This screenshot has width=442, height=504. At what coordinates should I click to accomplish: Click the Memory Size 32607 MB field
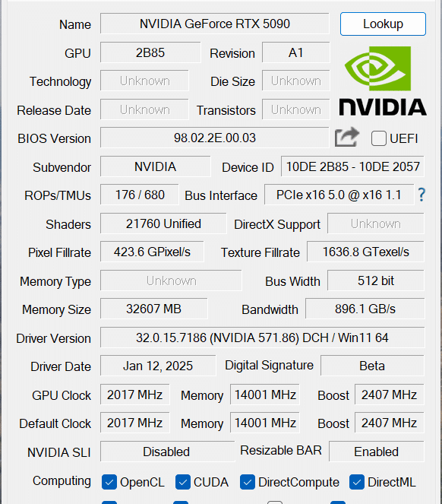[154, 309]
